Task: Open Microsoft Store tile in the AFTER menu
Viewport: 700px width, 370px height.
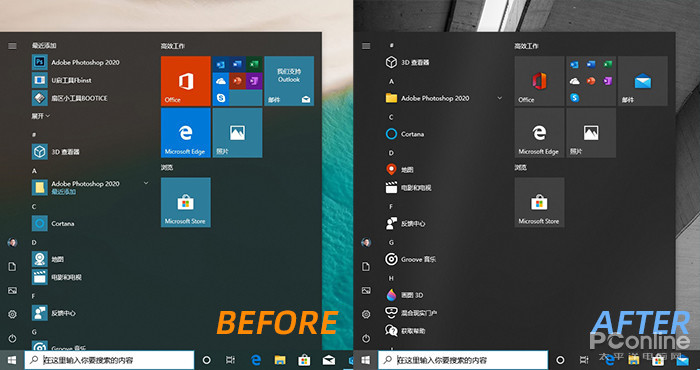Action: pyautogui.click(x=539, y=202)
